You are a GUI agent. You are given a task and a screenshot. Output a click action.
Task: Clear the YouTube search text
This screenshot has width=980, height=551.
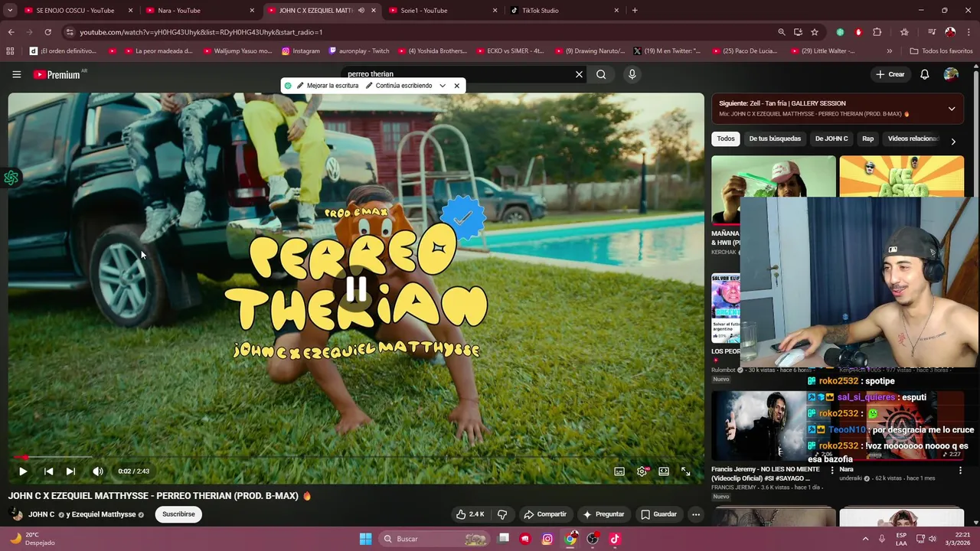coord(579,74)
